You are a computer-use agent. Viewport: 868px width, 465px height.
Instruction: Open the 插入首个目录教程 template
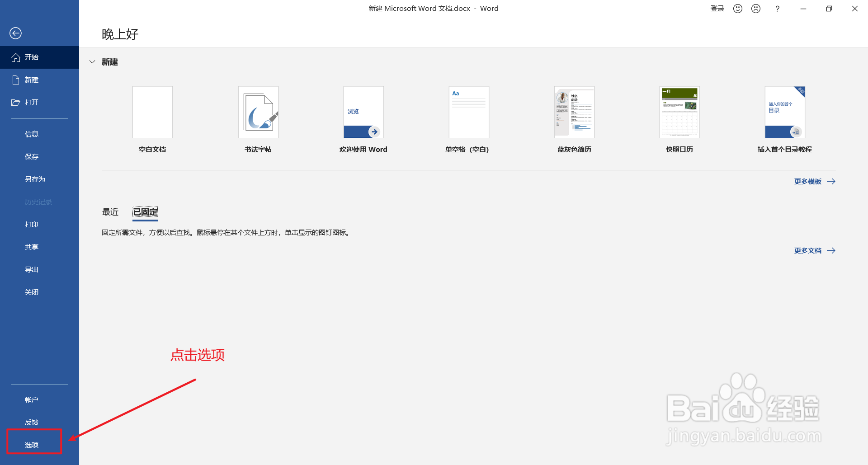(x=785, y=120)
